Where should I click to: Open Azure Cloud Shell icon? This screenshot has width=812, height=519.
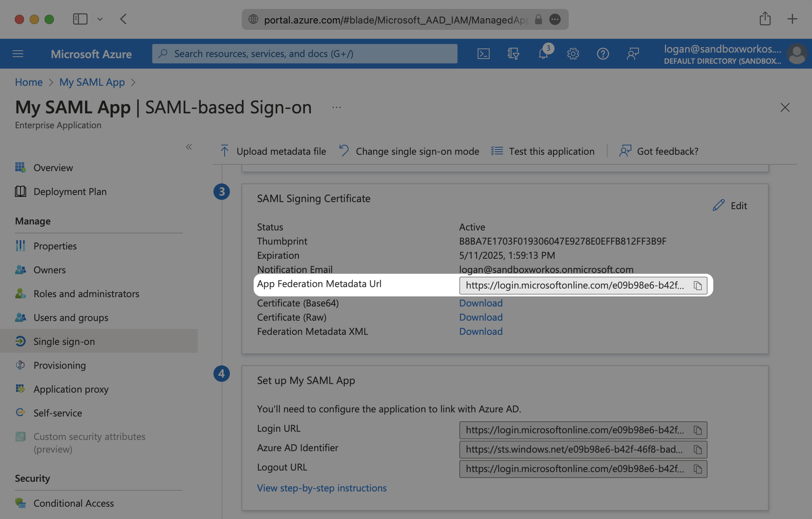[x=483, y=54]
